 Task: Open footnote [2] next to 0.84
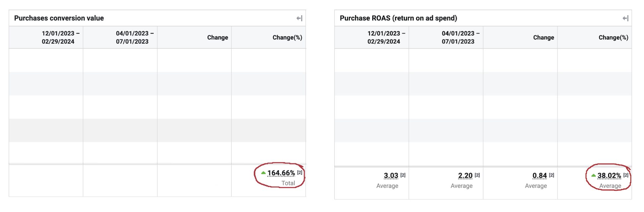(x=551, y=175)
